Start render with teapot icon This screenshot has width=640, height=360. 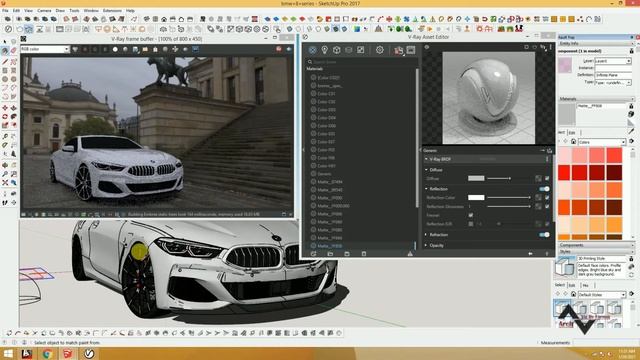398,50
